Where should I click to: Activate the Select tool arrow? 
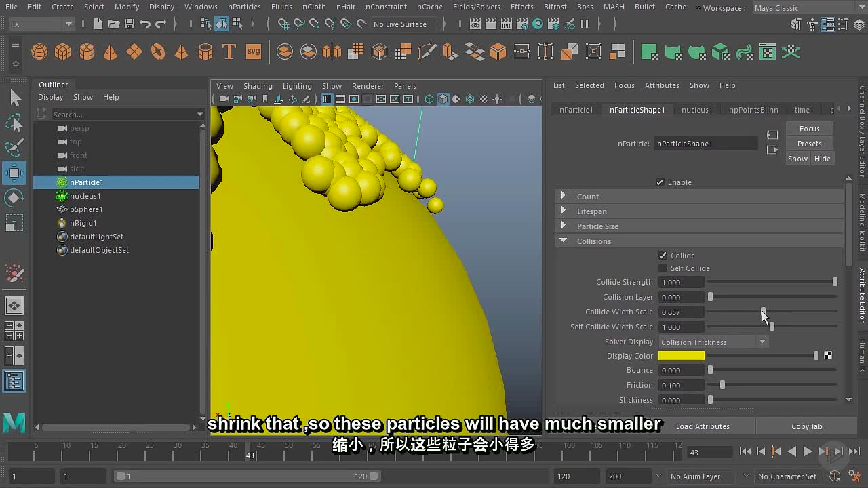(14, 98)
